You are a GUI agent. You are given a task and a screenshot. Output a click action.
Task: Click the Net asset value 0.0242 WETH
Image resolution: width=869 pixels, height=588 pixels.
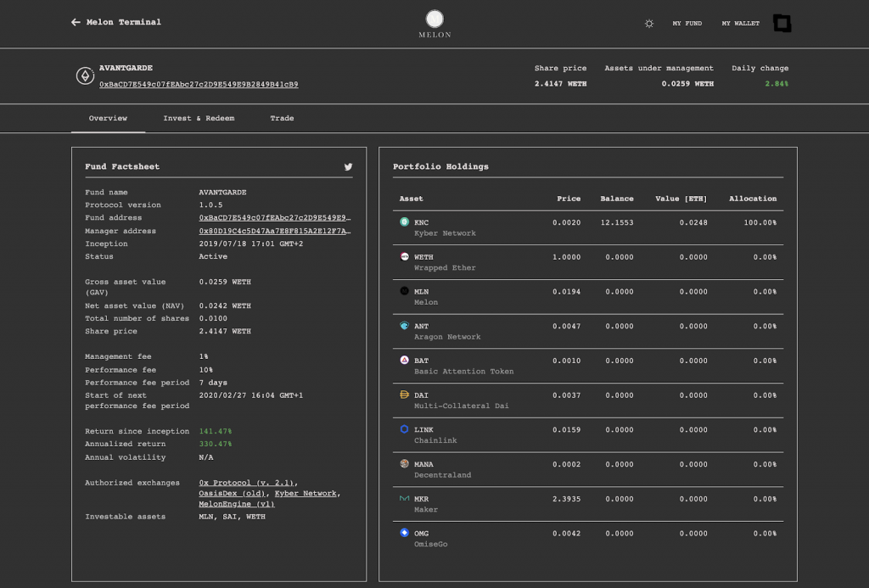click(225, 306)
